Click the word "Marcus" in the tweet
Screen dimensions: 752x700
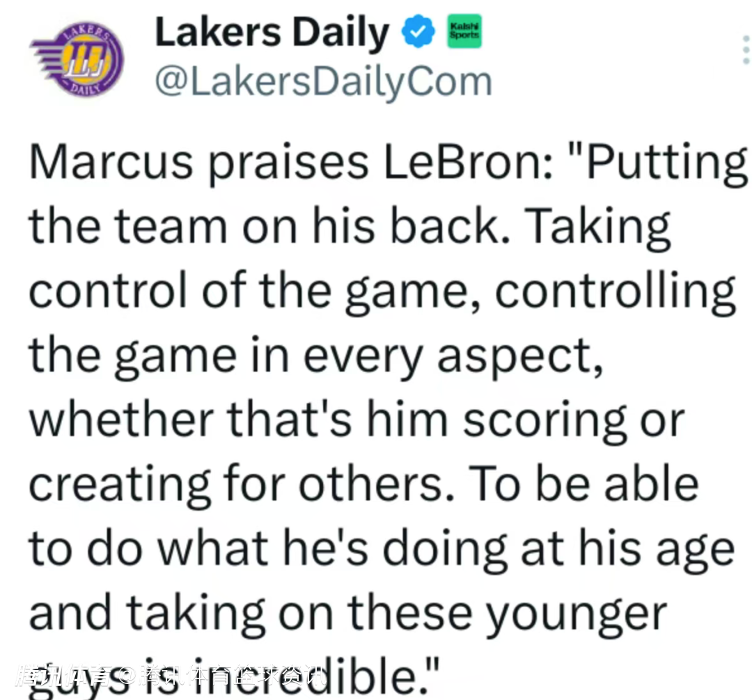coord(111,163)
